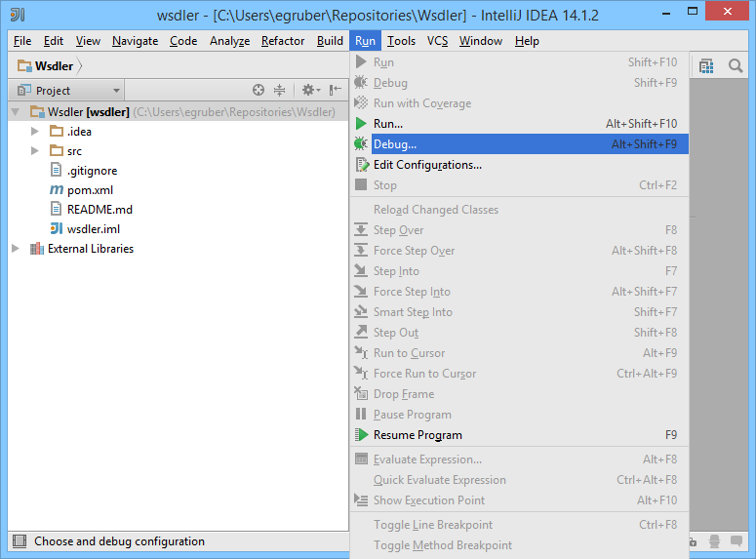
Task: Click the External Libraries icon
Action: (37, 249)
